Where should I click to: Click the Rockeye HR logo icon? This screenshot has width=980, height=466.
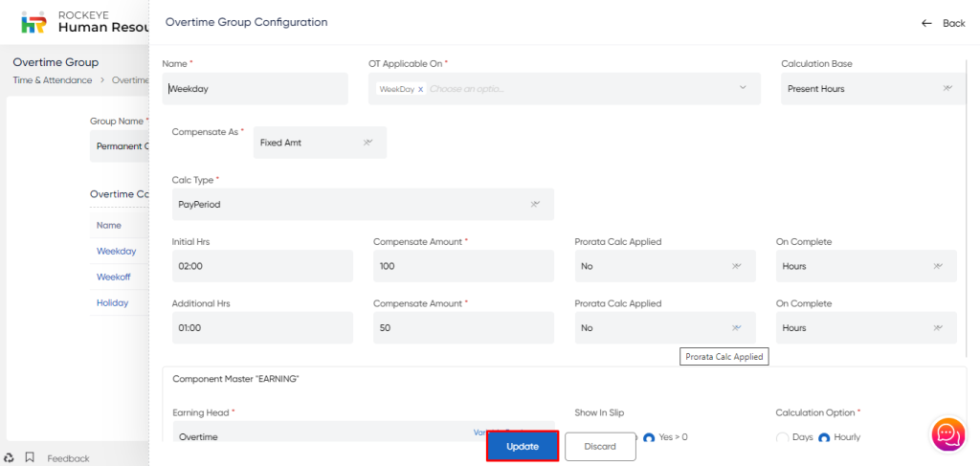33,22
